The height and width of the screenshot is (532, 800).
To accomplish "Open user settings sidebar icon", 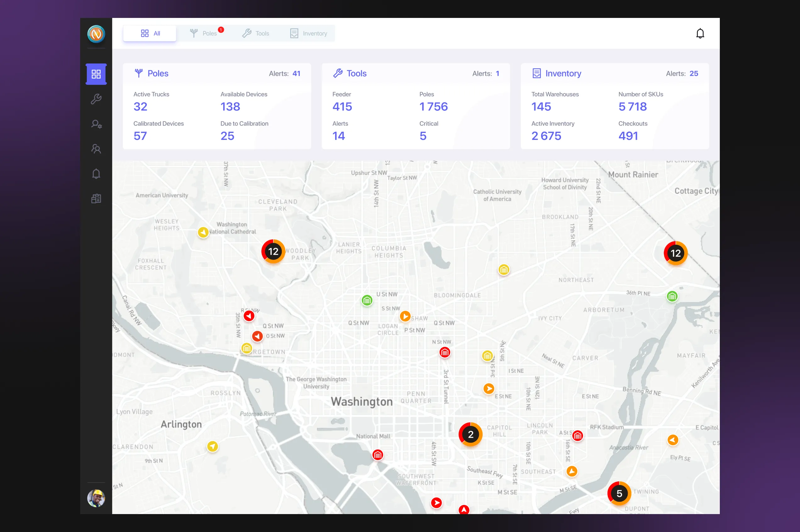I will tap(96, 124).
